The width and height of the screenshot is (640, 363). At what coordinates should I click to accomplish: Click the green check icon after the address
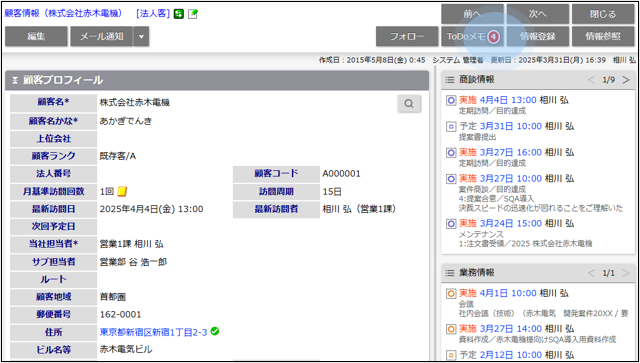(x=215, y=332)
